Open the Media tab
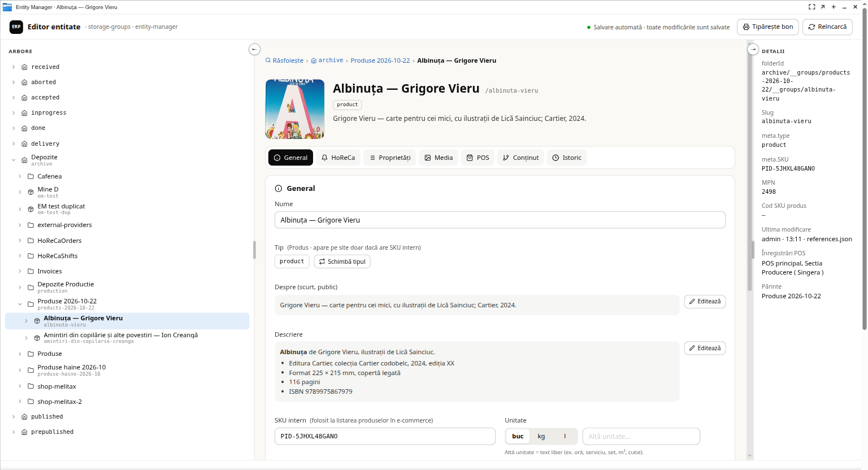Viewport: 868px width, 470px height. coord(439,158)
